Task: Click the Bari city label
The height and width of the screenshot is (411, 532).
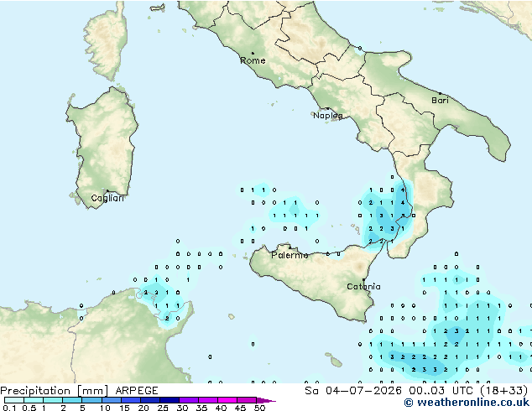Action: click(x=440, y=101)
